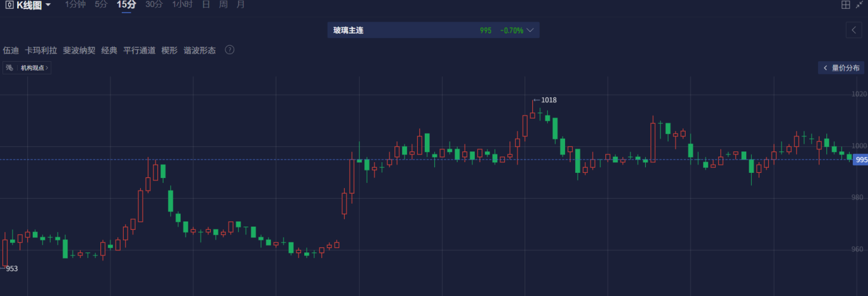Toggle the 斐波纳契 pattern overlay
This screenshot has height=296, width=868.
(x=79, y=50)
